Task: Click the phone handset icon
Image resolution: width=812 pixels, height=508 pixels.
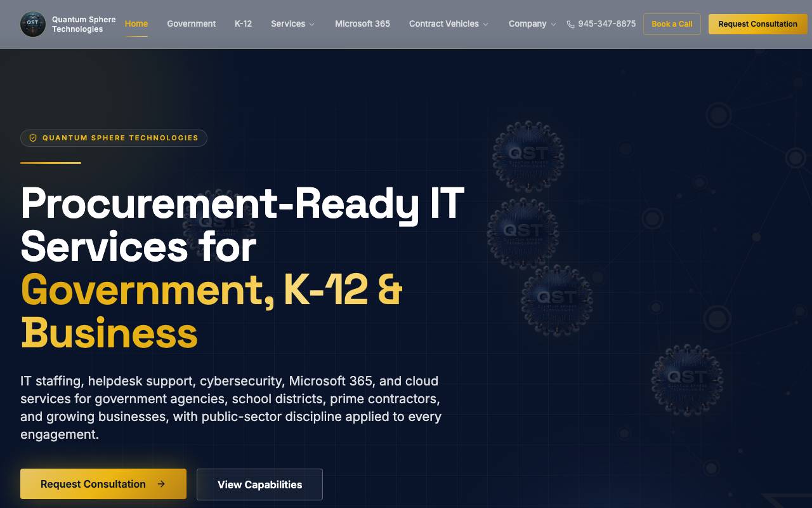Action: 570,24
